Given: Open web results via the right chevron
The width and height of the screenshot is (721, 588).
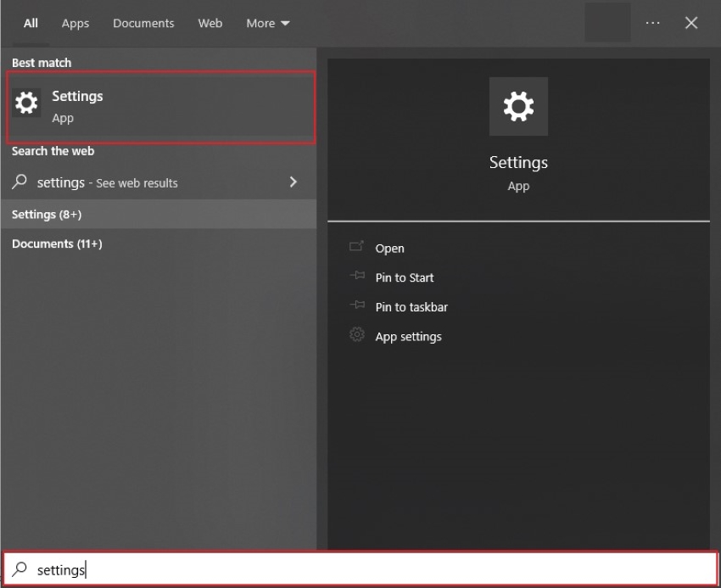Looking at the screenshot, I should point(293,182).
